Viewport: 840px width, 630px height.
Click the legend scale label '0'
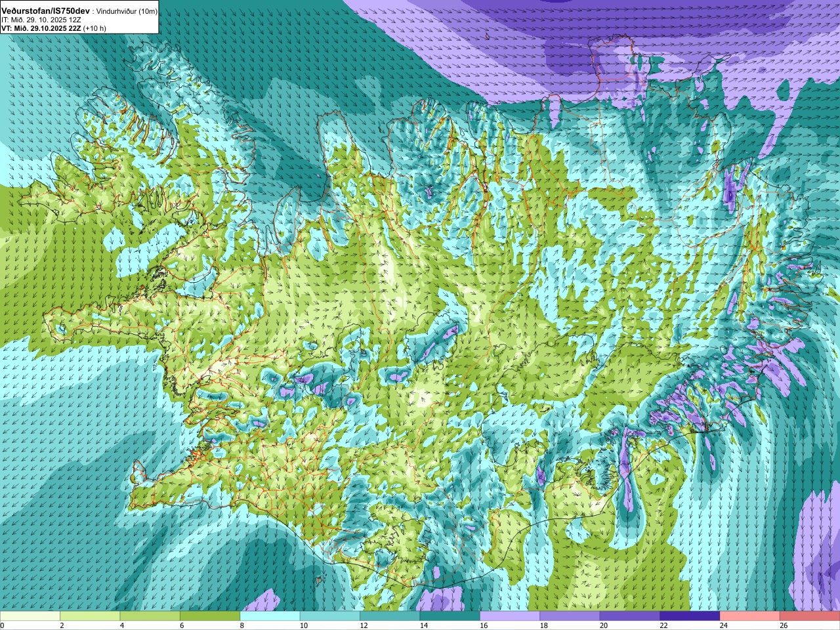(x=3, y=625)
